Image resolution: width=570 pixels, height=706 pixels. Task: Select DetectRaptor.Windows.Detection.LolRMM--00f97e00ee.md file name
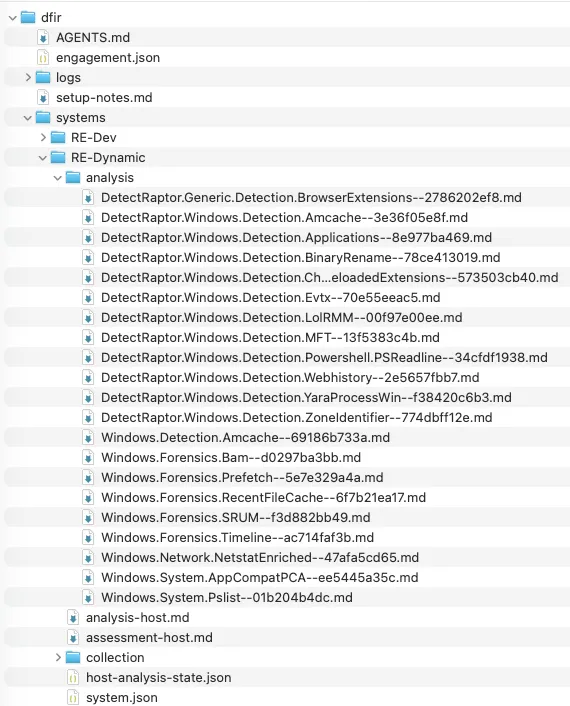pyautogui.click(x=281, y=317)
